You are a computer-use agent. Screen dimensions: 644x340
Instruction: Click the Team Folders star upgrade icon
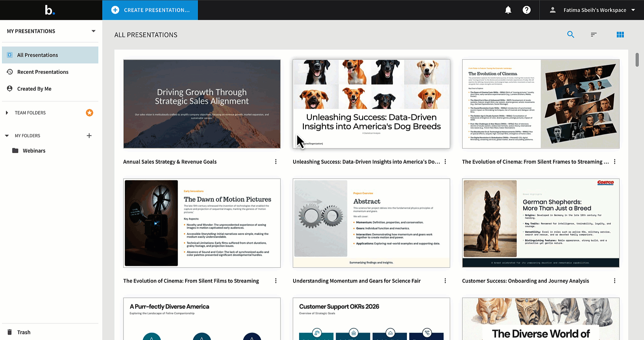coord(89,113)
